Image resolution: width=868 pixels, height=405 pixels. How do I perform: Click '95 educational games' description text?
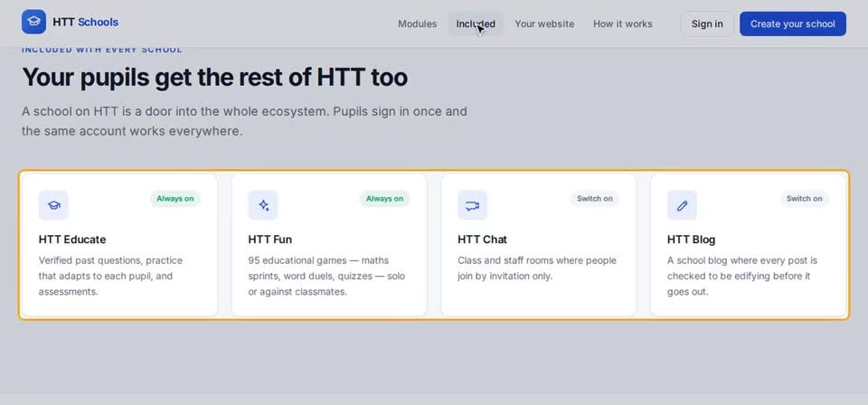[326, 276]
